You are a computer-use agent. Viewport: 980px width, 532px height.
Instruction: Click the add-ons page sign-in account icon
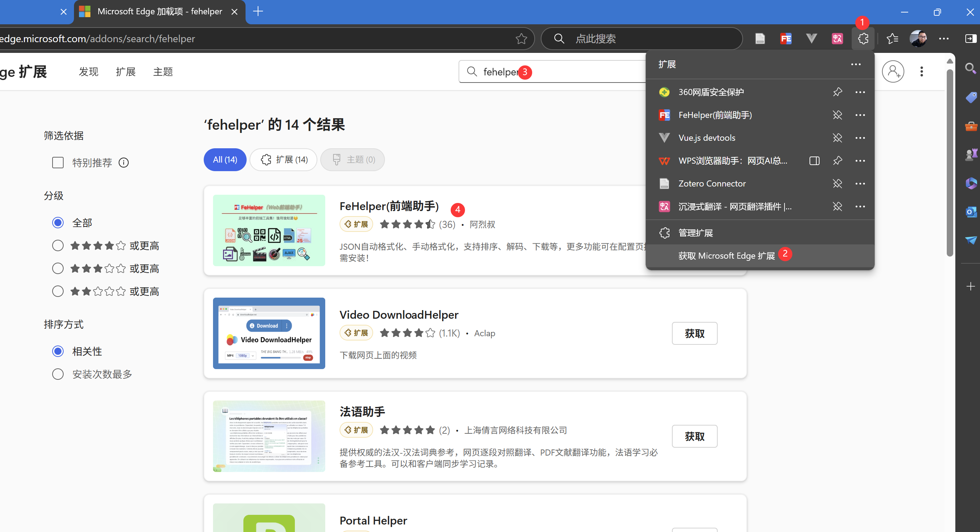[x=892, y=71]
